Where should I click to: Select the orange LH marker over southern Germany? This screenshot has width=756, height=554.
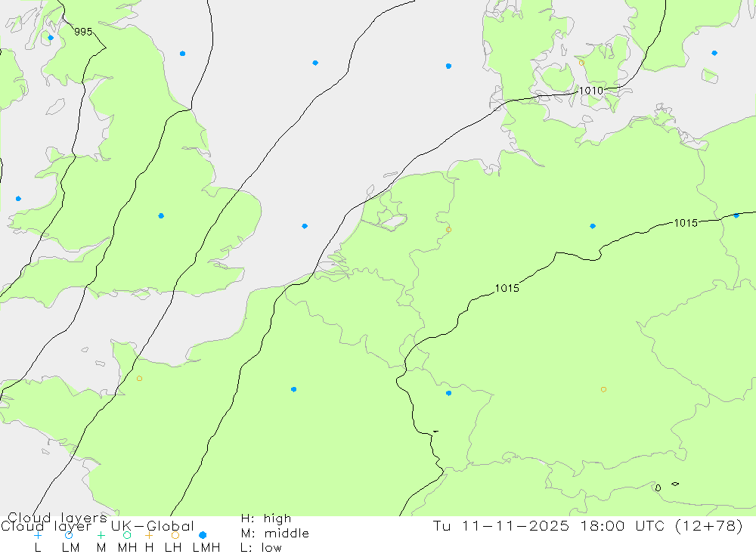(x=603, y=389)
